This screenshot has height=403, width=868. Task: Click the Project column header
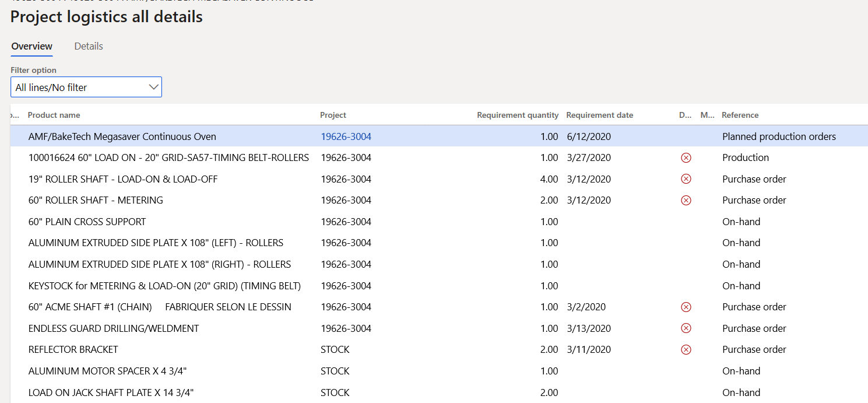pos(333,115)
